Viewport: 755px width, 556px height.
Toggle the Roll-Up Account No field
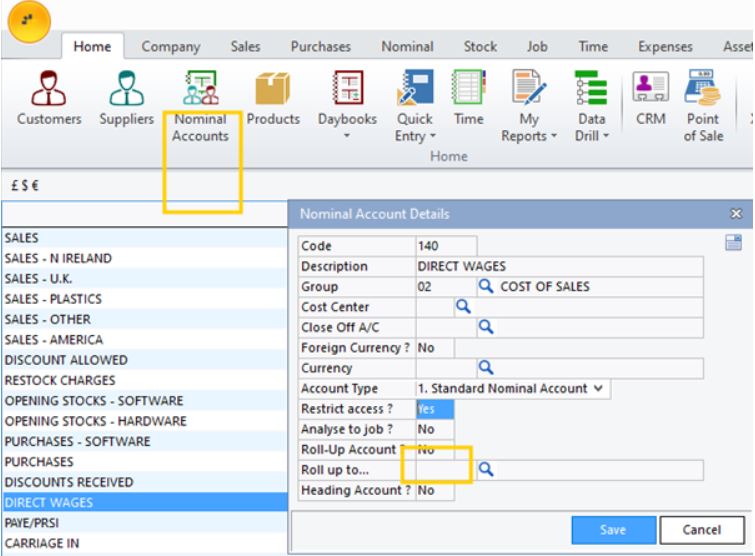point(435,450)
